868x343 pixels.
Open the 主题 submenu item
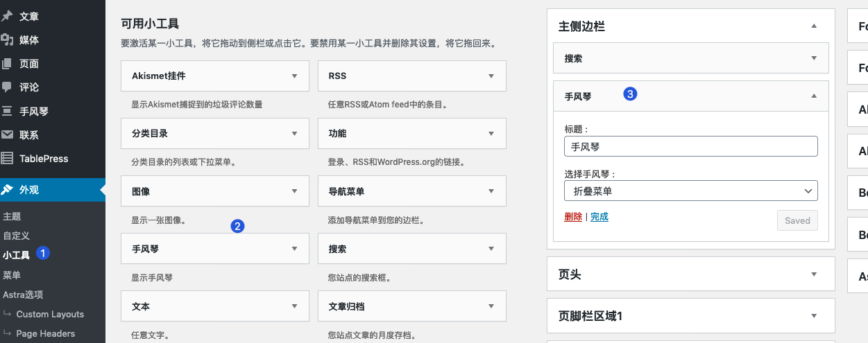(x=12, y=216)
